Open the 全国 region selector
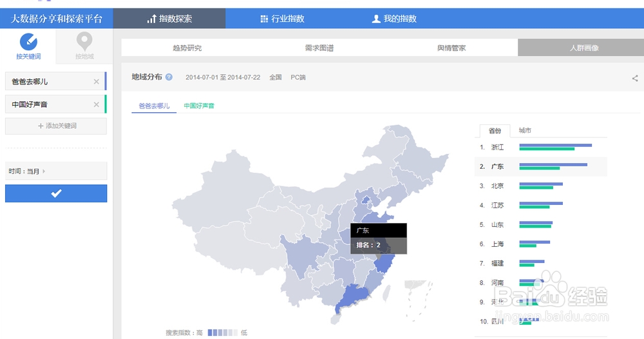644x339 pixels. click(275, 77)
